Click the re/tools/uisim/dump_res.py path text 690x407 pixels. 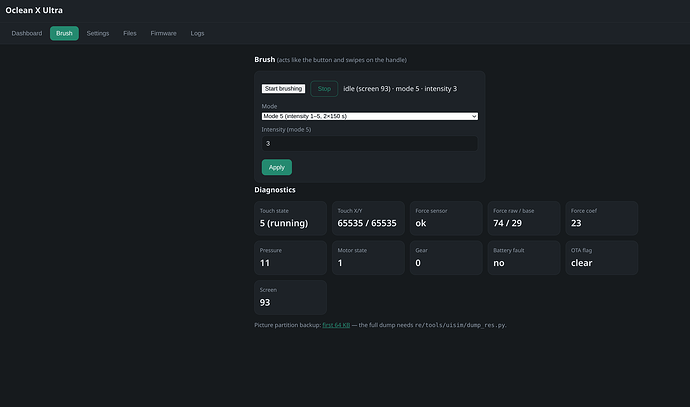460,325
